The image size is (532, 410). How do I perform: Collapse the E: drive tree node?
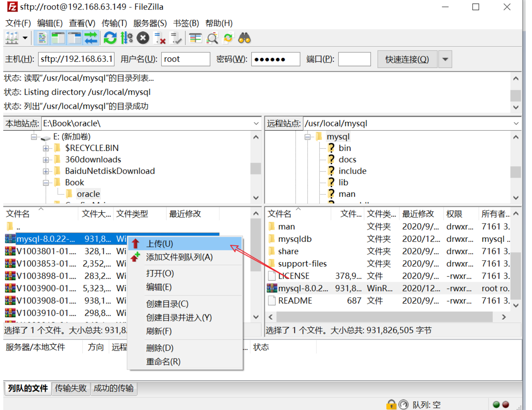coord(34,137)
